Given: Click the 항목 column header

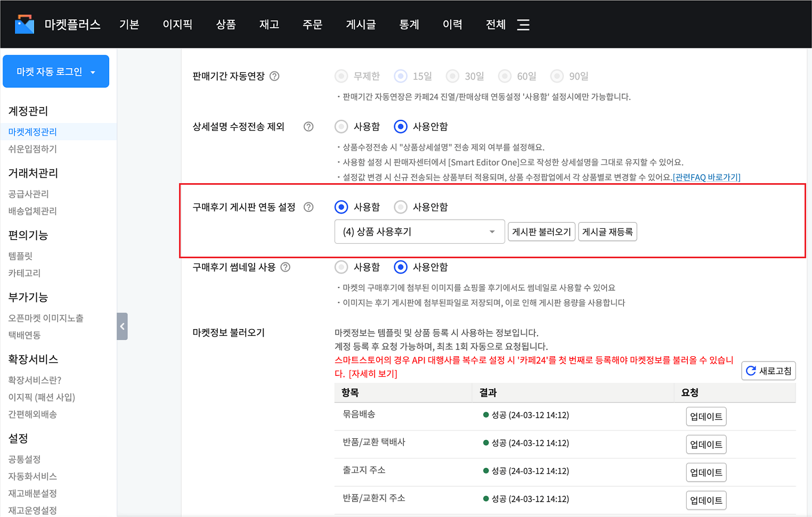Looking at the screenshot, I should point(350,392).
